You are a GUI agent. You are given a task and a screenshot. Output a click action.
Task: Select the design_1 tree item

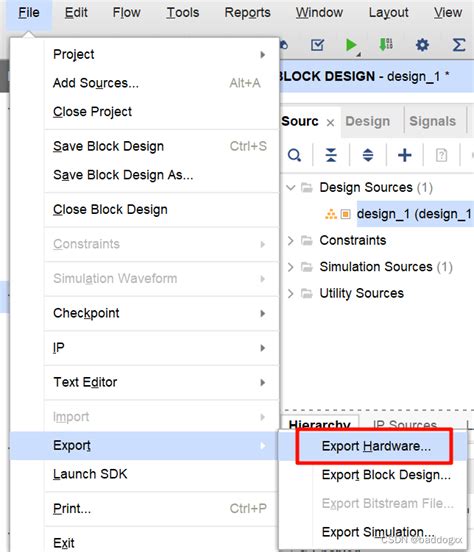point(414,214)
